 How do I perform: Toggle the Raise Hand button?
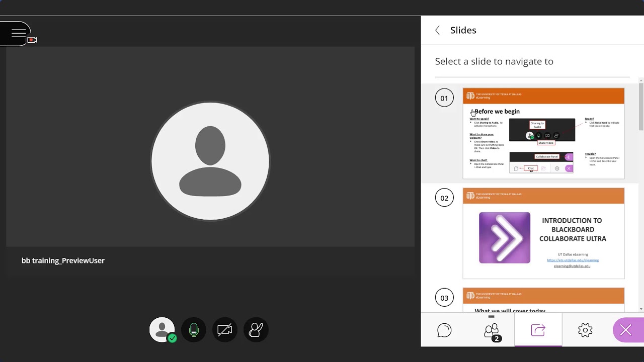pyautogui.click(x=256, y=330)
